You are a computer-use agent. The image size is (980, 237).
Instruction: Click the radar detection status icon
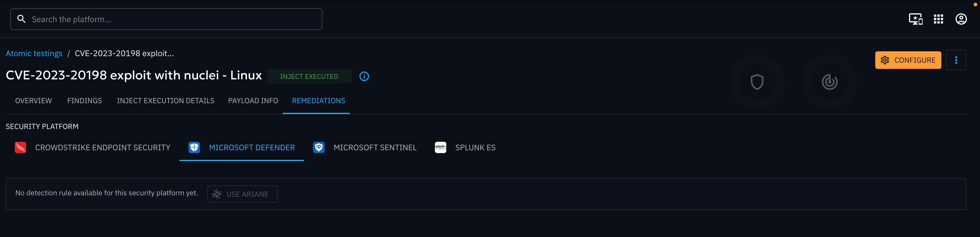829,82
